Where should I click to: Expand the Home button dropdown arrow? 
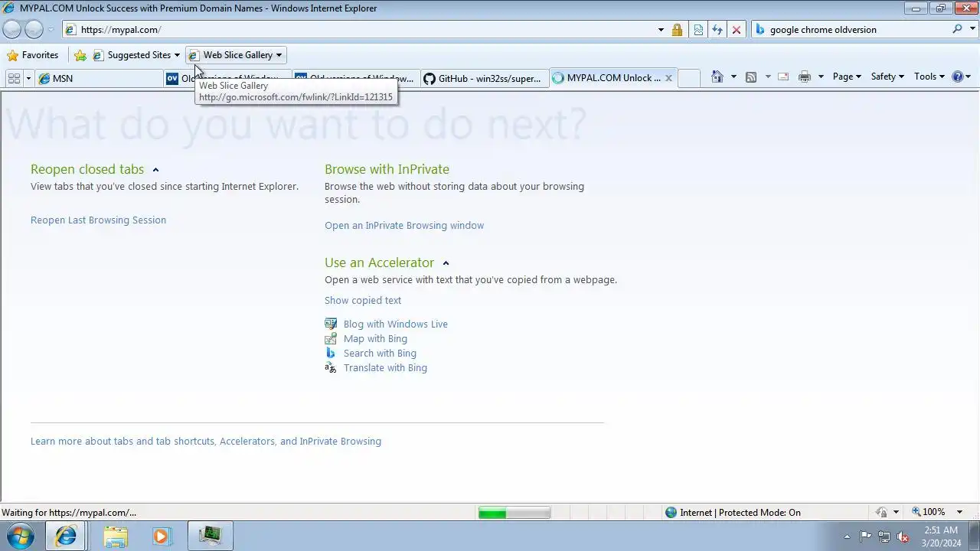[733, 77]
